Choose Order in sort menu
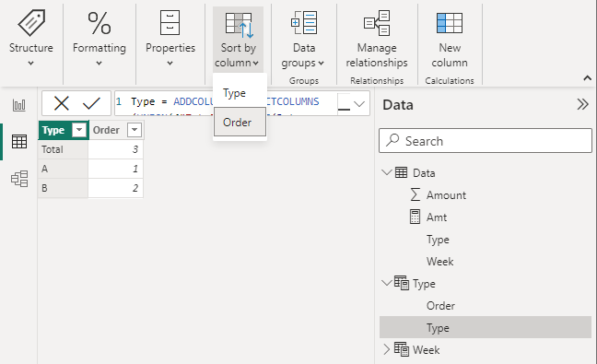This screenshot has width=597, height=364. (240, 122)
